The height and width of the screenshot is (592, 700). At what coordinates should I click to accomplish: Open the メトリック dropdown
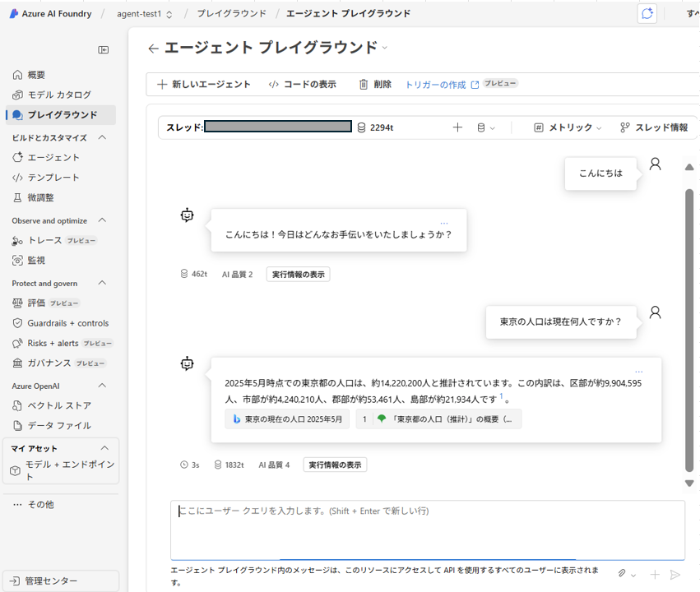(x=568, y=127)
